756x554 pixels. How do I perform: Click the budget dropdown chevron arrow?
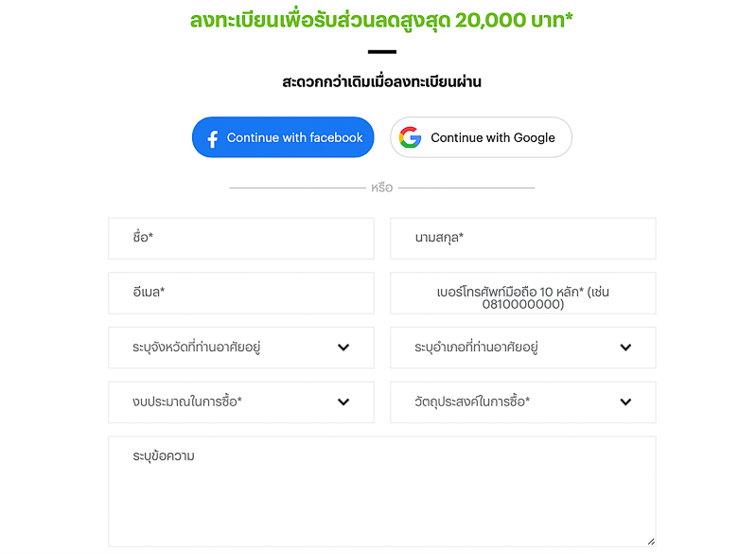click(343, 402)
